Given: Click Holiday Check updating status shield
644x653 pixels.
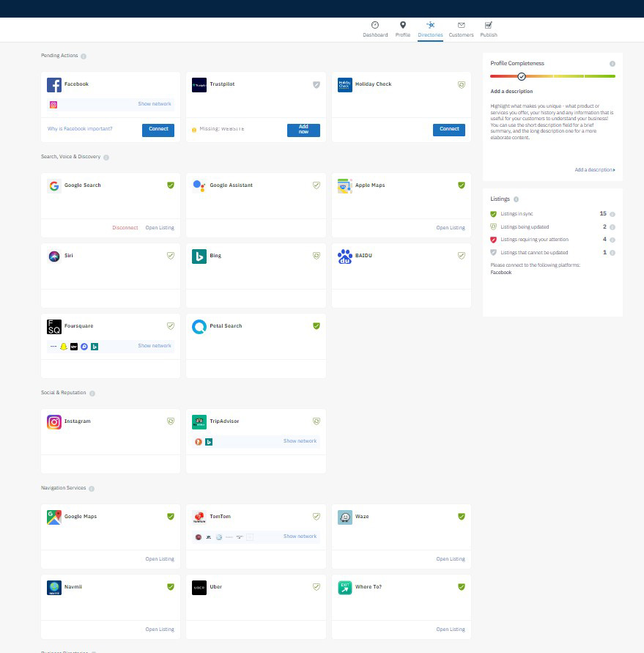Looking at the screenshot, I should tap(462, 85).
